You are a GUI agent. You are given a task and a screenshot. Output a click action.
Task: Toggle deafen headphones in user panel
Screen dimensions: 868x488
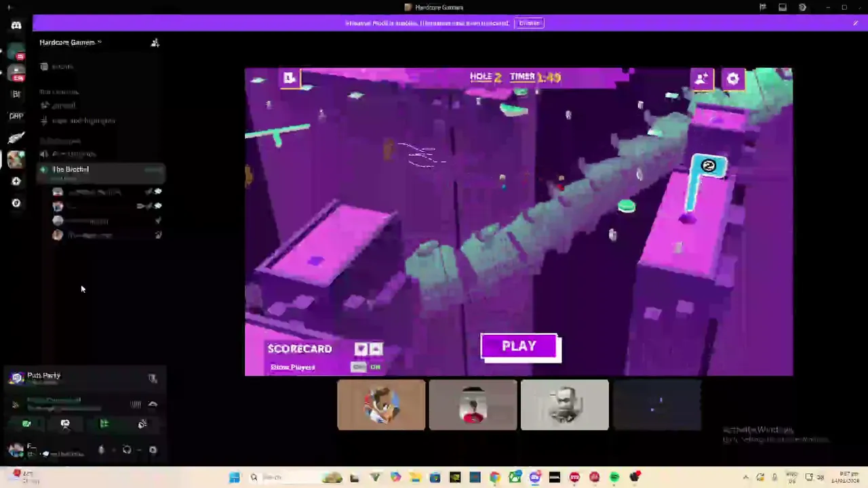(x=126, y=449)
